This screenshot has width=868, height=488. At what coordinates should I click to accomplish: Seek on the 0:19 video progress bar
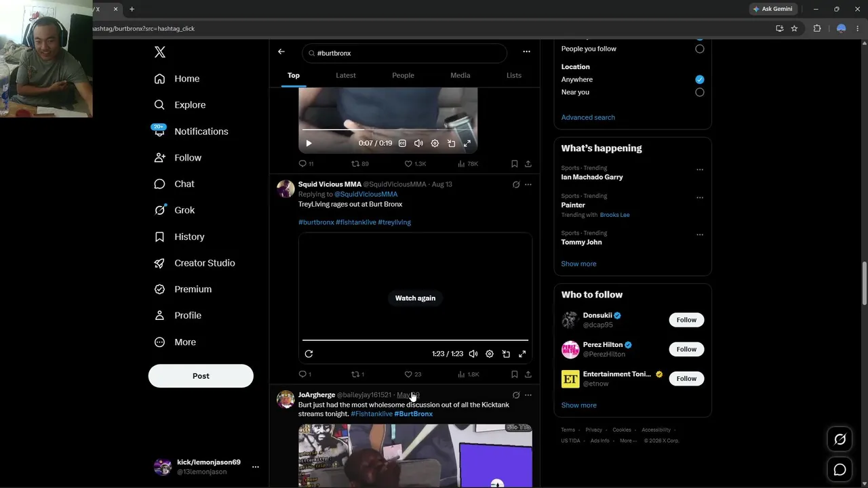[388, 129]
